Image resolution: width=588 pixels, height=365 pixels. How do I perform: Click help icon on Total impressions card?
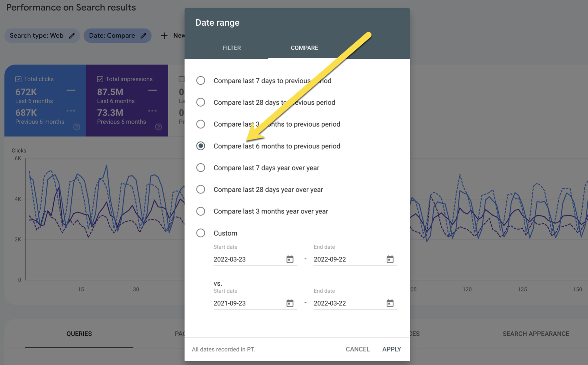[x=158, y=127]
